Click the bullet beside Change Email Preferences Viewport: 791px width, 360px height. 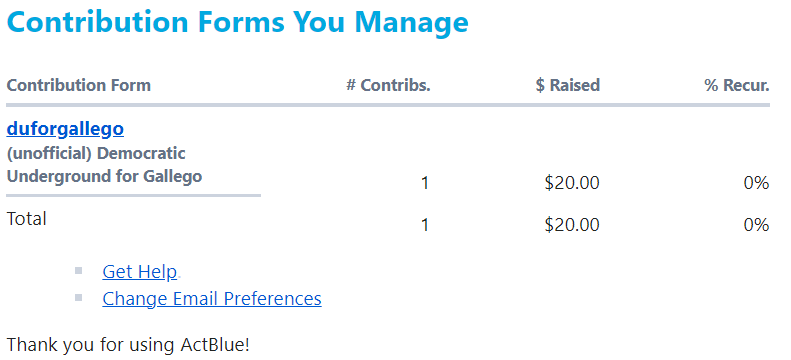click(x=78, y=297)
